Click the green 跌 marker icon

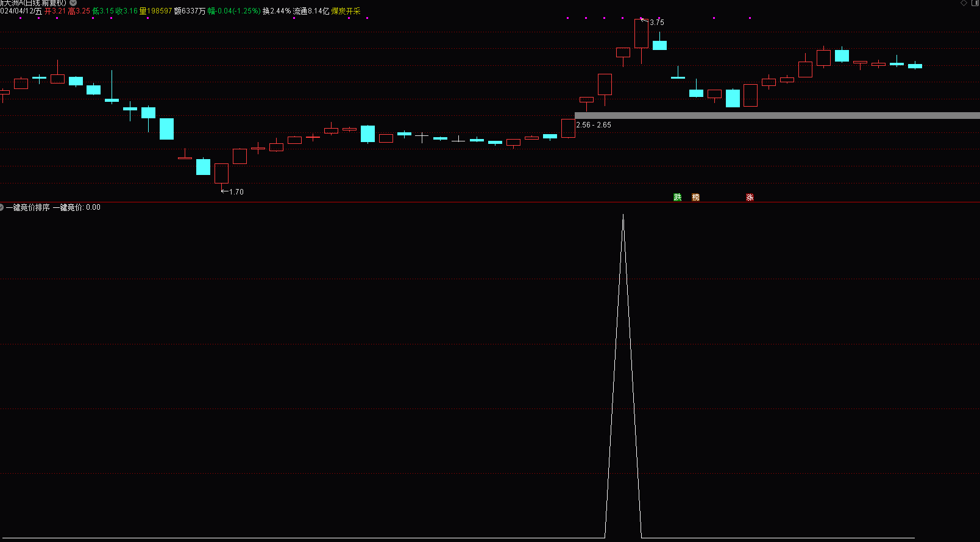point(677,197)
